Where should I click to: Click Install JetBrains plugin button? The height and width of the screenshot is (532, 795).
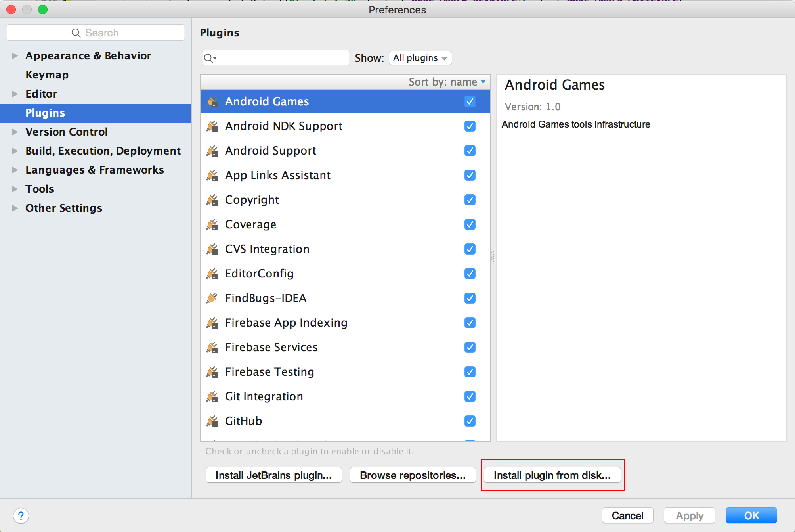pyautogui.click(x=273, y=475)
